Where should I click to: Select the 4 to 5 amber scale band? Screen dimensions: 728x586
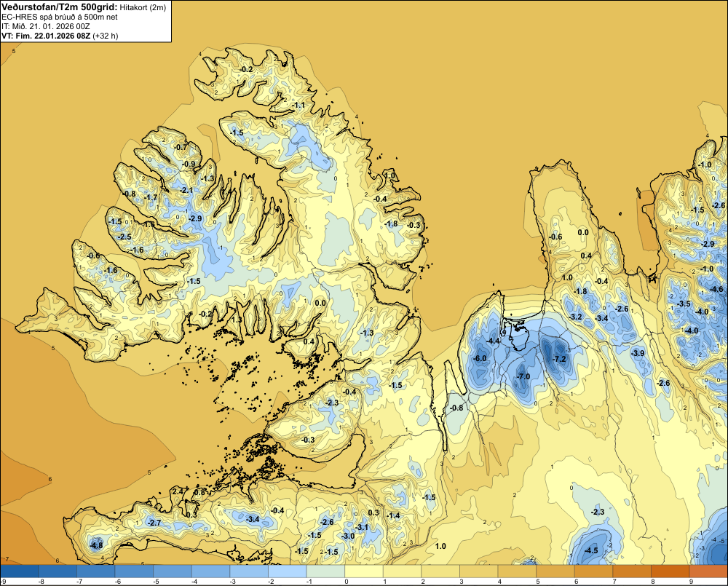(517, 571)
